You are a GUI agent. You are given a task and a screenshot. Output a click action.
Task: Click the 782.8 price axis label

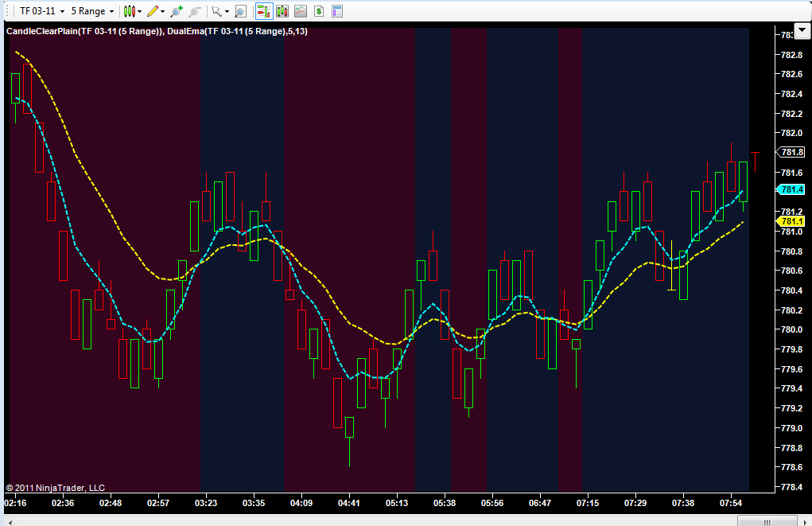[791, 54]
